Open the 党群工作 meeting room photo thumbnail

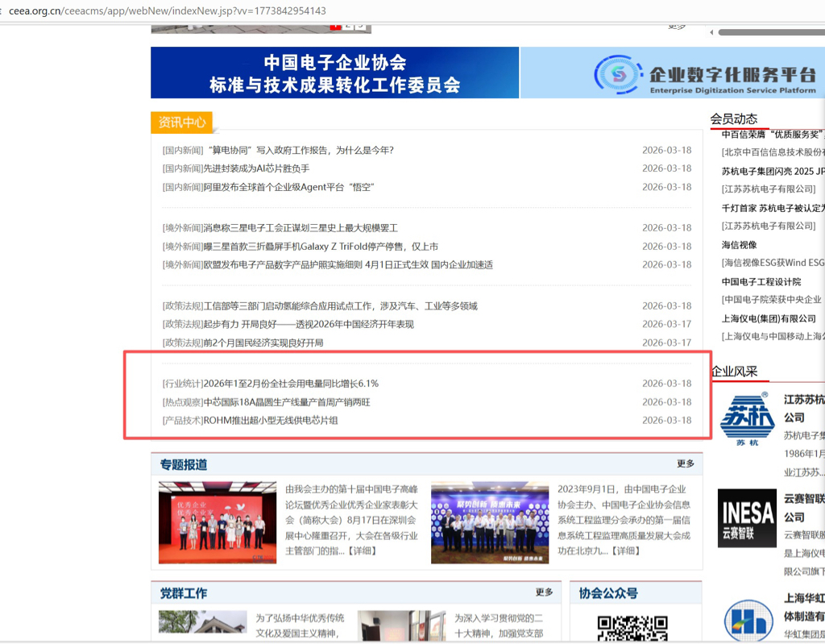coord(401,625)
